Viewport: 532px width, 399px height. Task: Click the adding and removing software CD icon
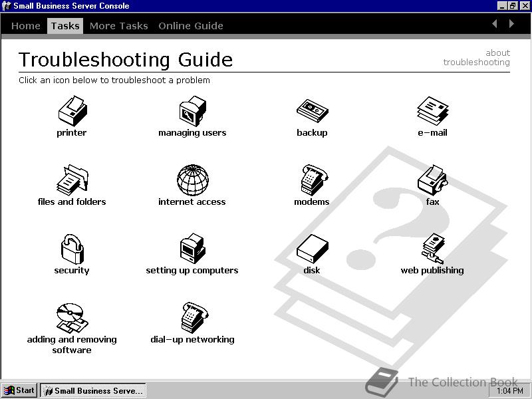72,318
